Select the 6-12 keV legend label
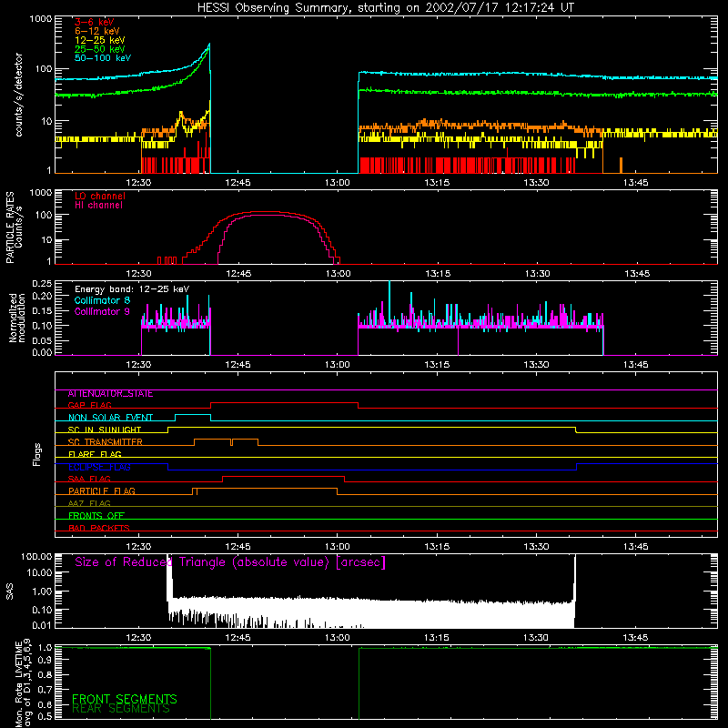Screen dimensions: 728x728 [96, 31]
